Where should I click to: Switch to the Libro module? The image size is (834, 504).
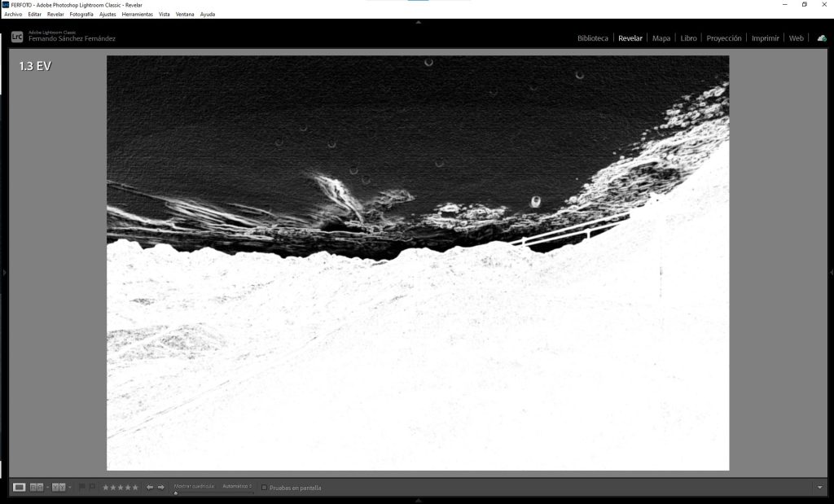(x=688, y=38)
